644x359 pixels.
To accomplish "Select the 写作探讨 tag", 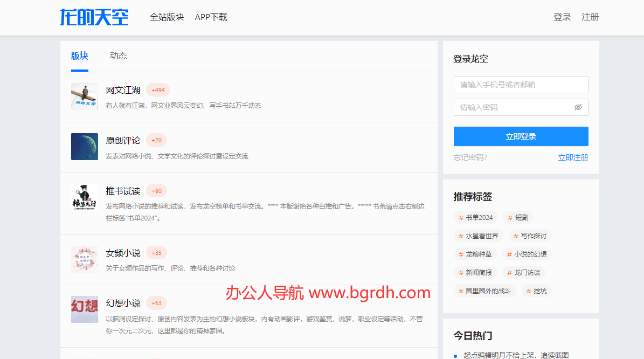I will (529, 236).
